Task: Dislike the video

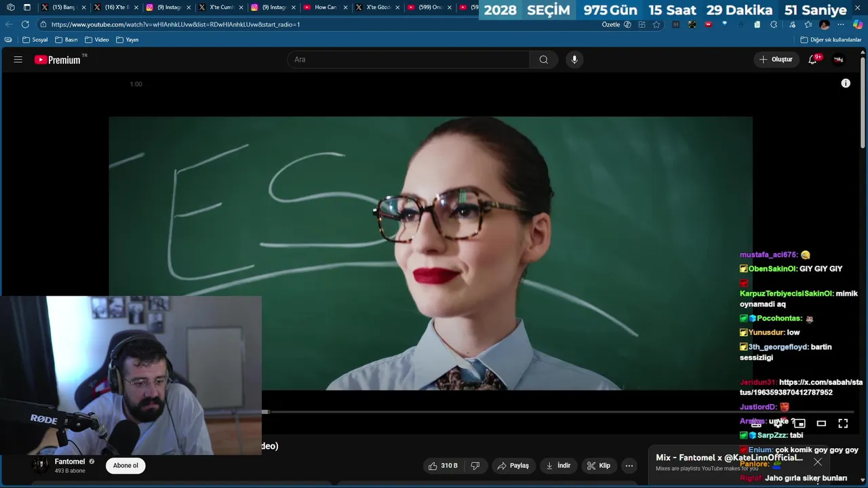Action: (475, 466)
